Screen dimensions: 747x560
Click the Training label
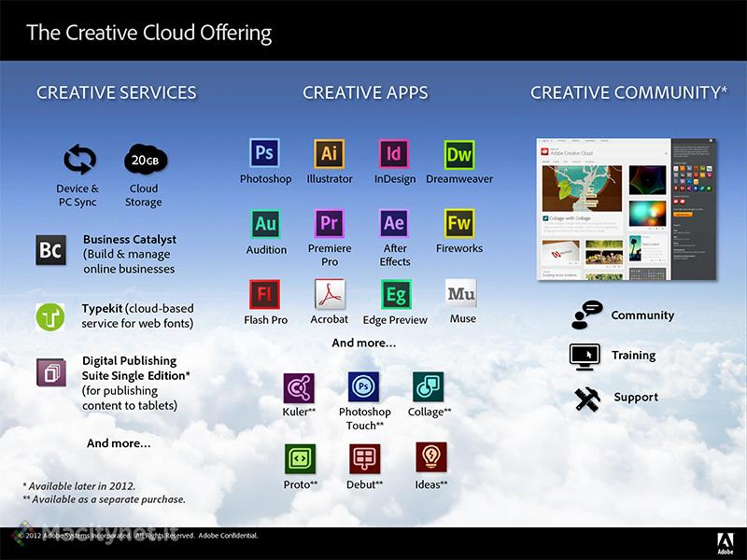pos(634,356)
